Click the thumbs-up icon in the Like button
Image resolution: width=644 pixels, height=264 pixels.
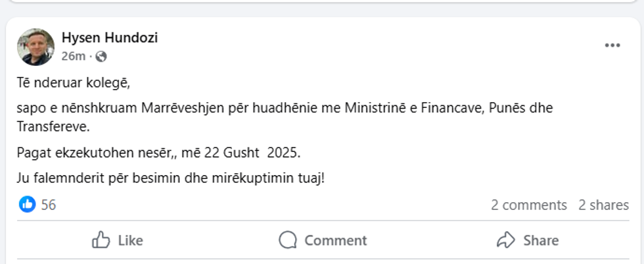click(x=101, y=240)
